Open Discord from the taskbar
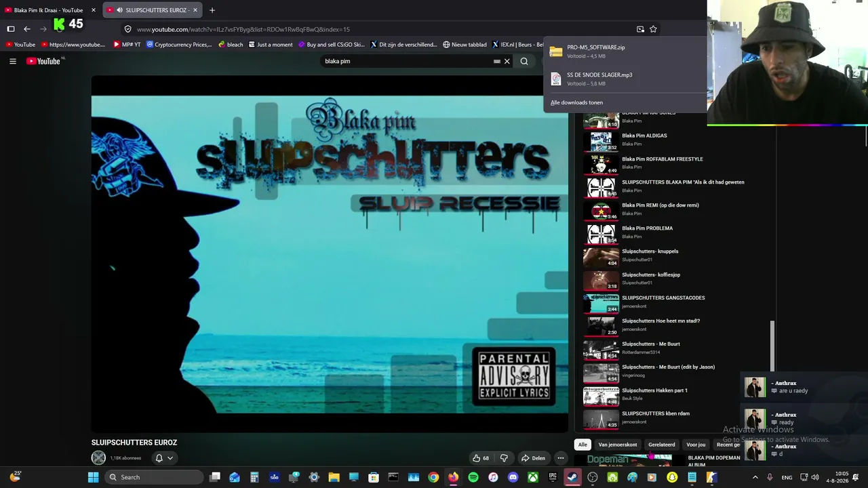Image resolution: width=868 pixels, height=488 pixels. coord(513,477)
